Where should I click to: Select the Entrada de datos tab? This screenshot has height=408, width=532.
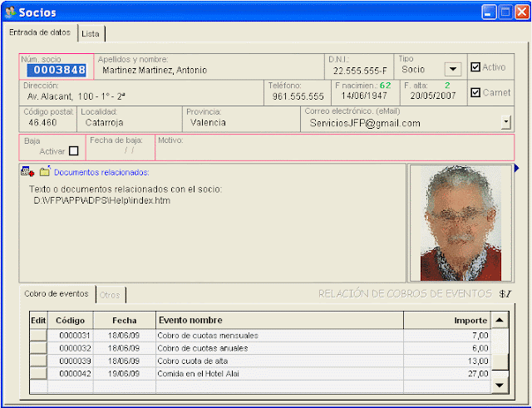pos(40,32)
